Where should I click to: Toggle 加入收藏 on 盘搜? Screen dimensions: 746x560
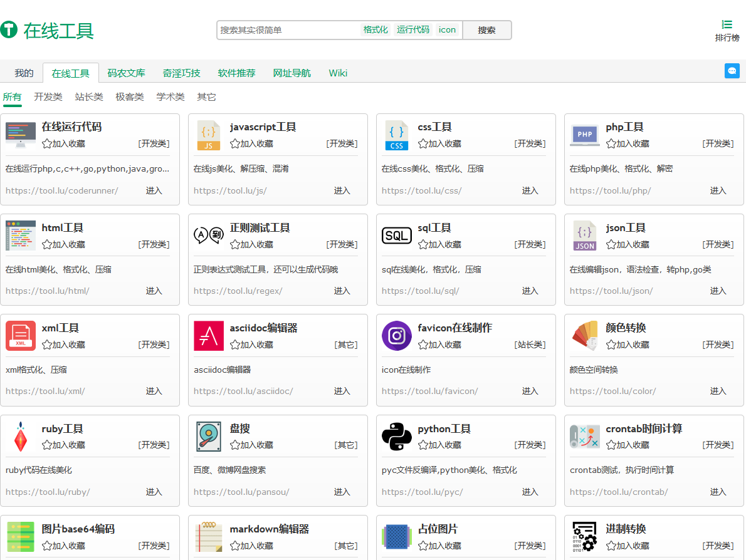(251, 445)
